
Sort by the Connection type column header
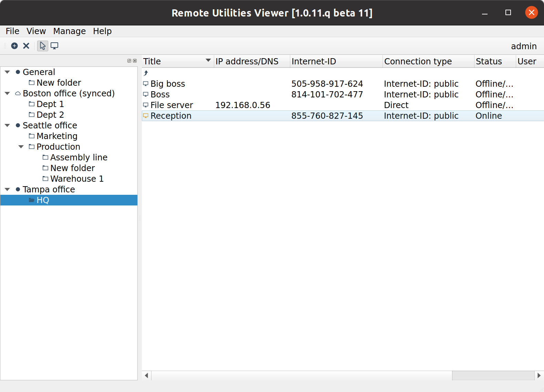[418, 61]
